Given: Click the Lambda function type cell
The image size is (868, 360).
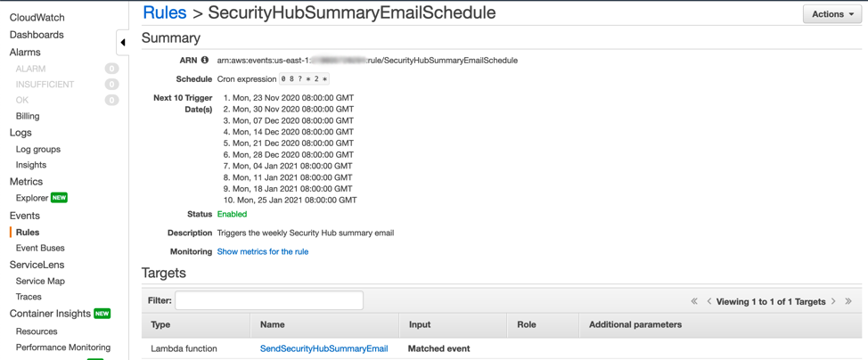Looking at the screenshot, I should point(184,348).
